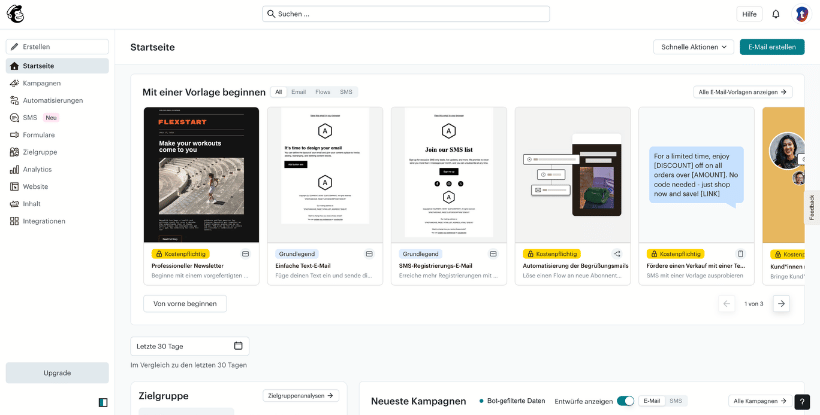Open the notifications bell
Screen dimensions: 820x415
[x=776, y=14]
